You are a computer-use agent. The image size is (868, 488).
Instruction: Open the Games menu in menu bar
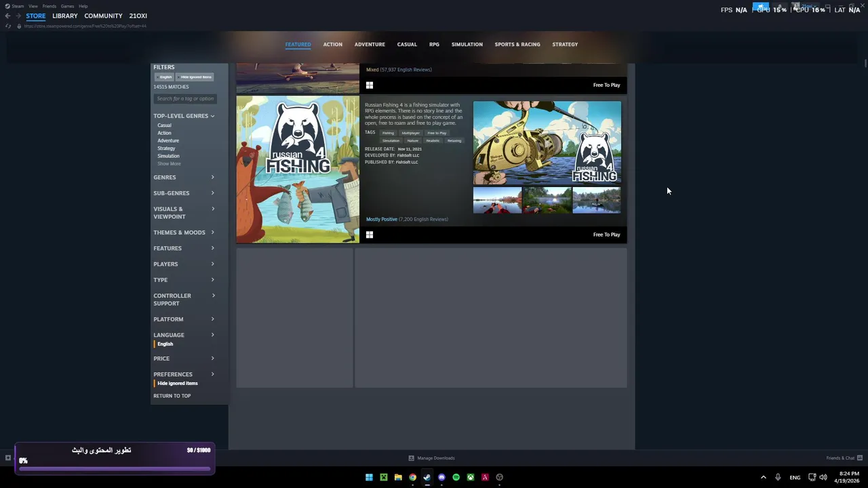click(67, 6)
